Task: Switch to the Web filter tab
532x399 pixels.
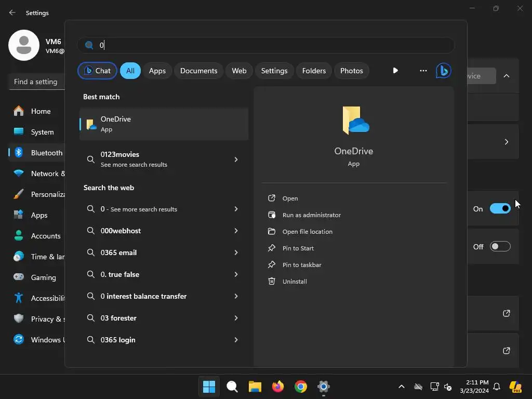Action: click(239, 71)
